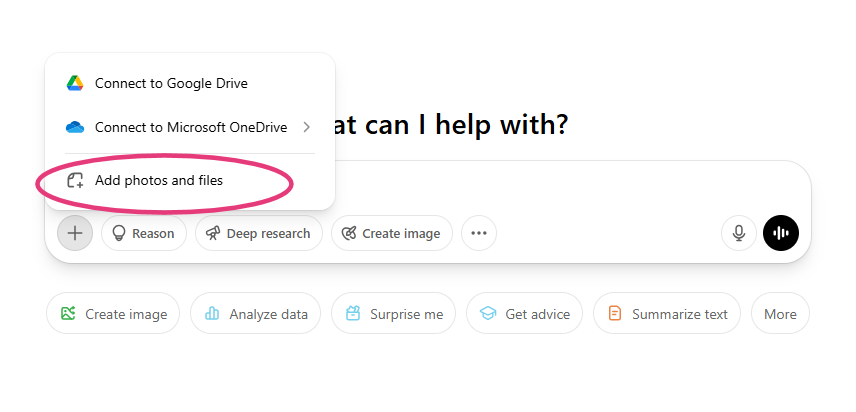This screenshot has height=412, width=856.
Task: Select the Google Drive icon
Action: tap(75, 83)
